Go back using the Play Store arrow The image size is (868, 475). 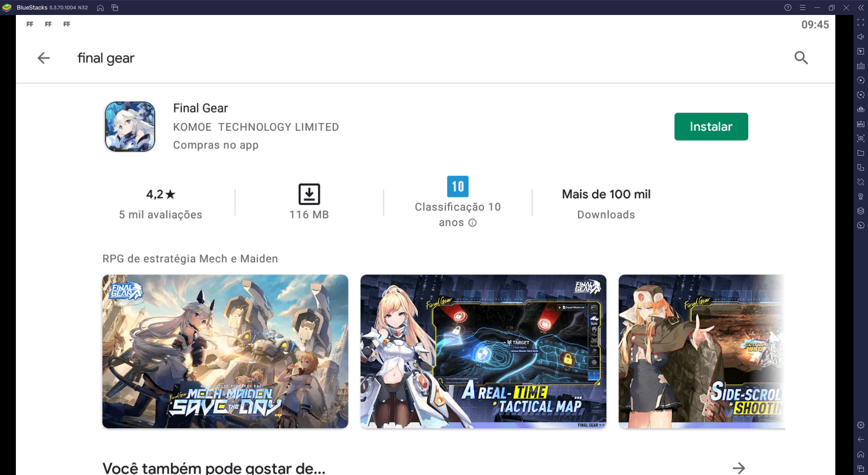tap(44, 58)
